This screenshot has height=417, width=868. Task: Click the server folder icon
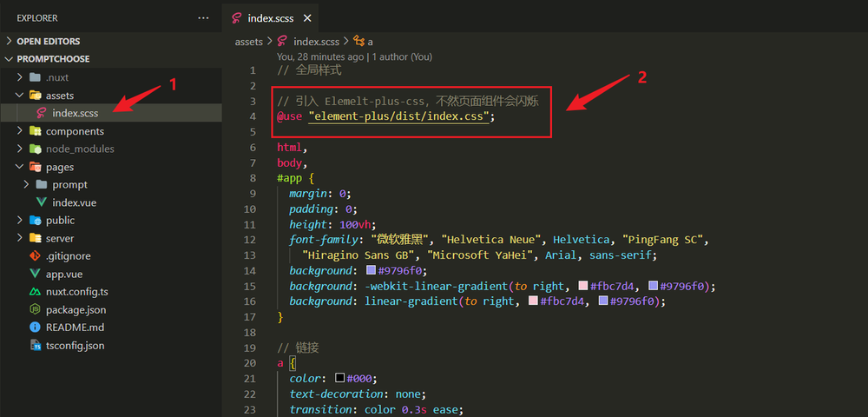pos(35,238)
